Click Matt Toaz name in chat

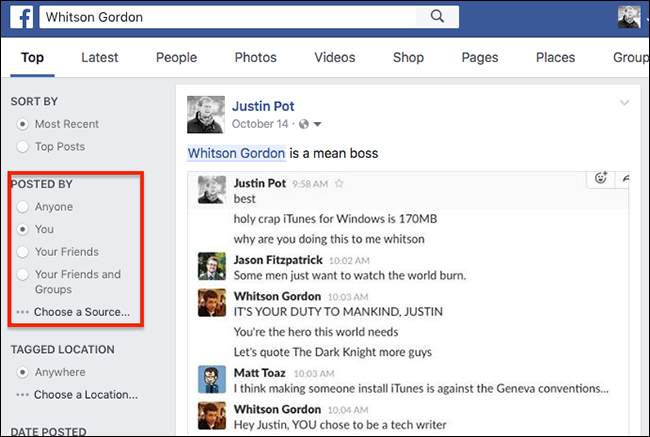point(260,373)
